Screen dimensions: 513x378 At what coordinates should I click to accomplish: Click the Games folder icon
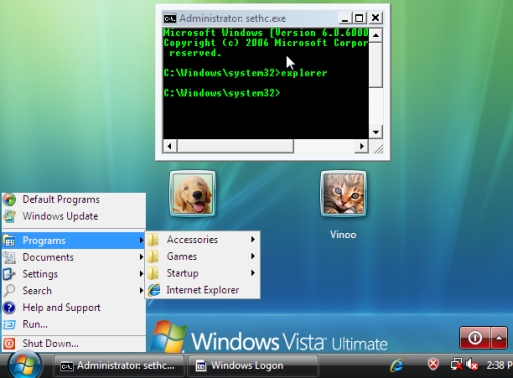pyautogui.click(x=153, y=256)
